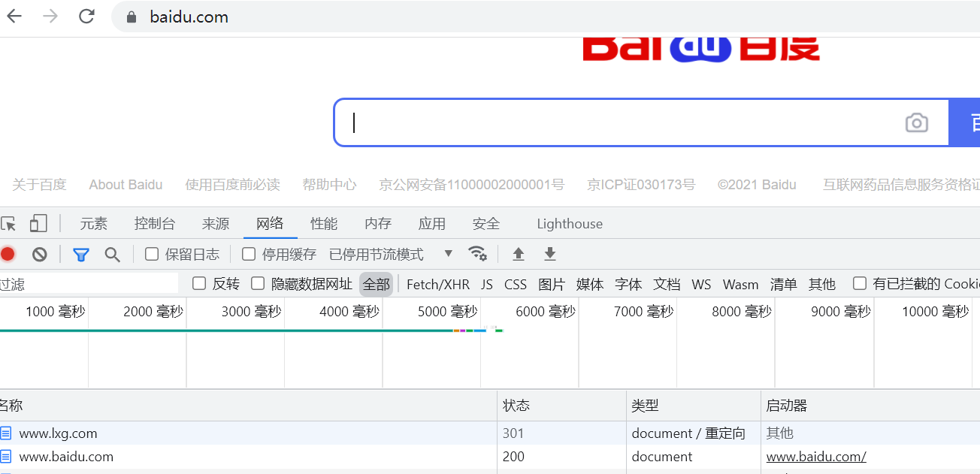Enable the 保留日志 checkbox
The image size is (980, 474).
(152, 254)
